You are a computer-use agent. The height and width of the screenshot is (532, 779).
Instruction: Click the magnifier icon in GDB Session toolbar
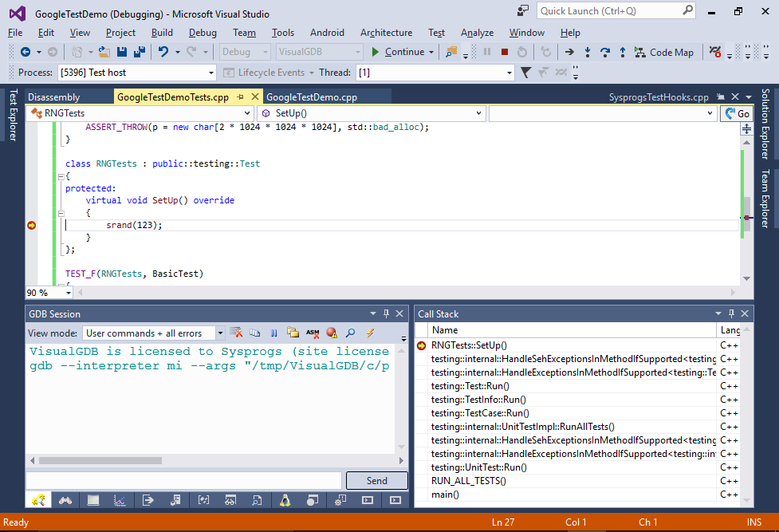click(x=351, y=333)
